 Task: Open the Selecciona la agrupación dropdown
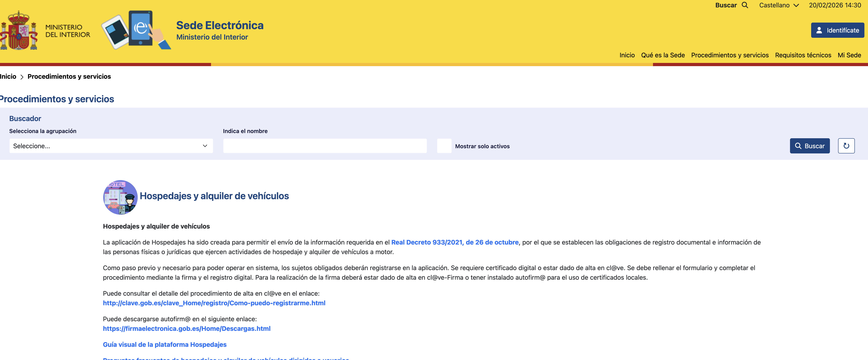click(111, 146)
